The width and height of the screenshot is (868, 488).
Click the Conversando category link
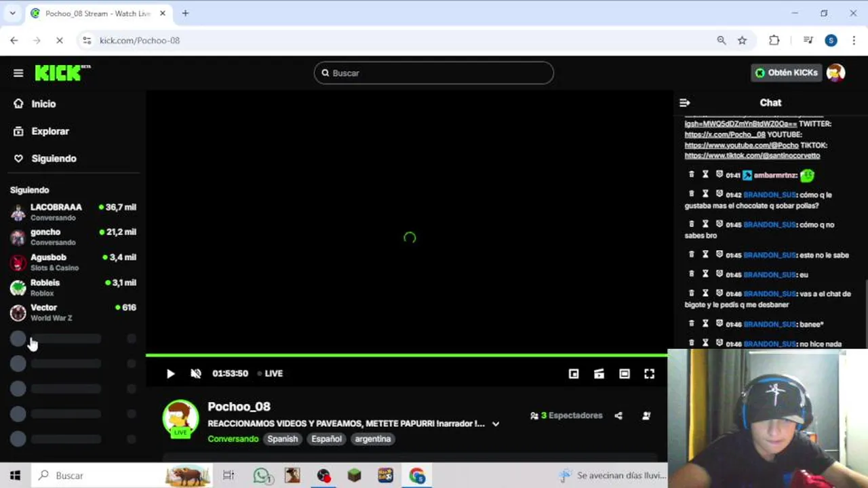click(x=233, y=439)
